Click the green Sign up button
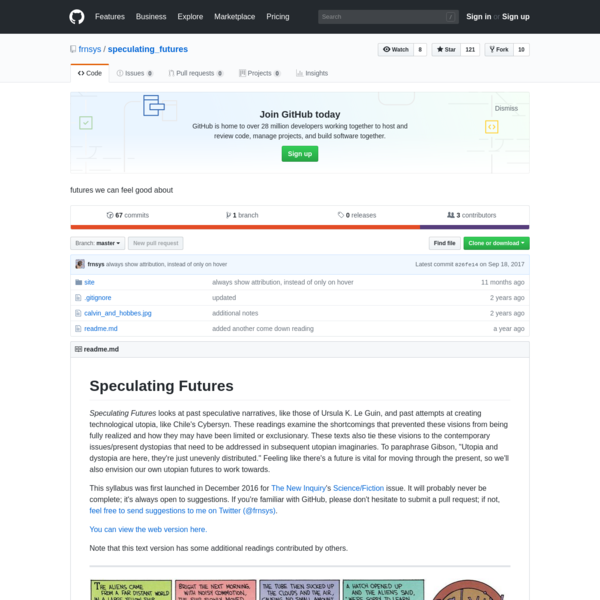Viewport: 600px width, 600px height. (300, 154)
